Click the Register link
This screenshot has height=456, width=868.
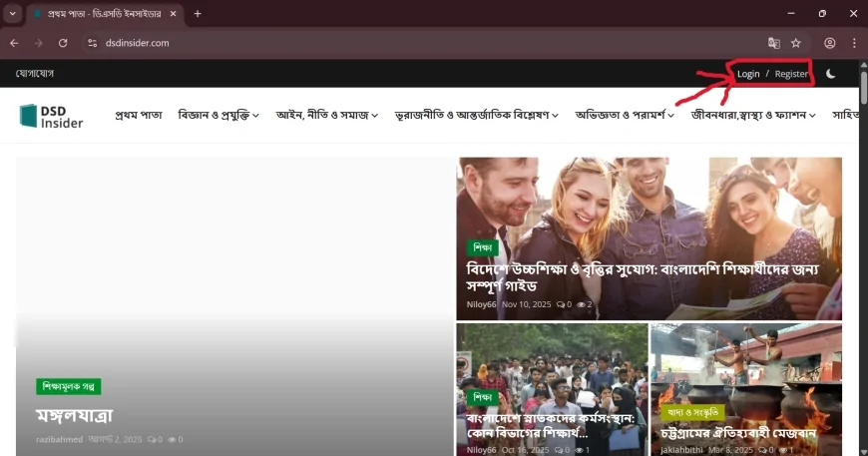point(791,74)
